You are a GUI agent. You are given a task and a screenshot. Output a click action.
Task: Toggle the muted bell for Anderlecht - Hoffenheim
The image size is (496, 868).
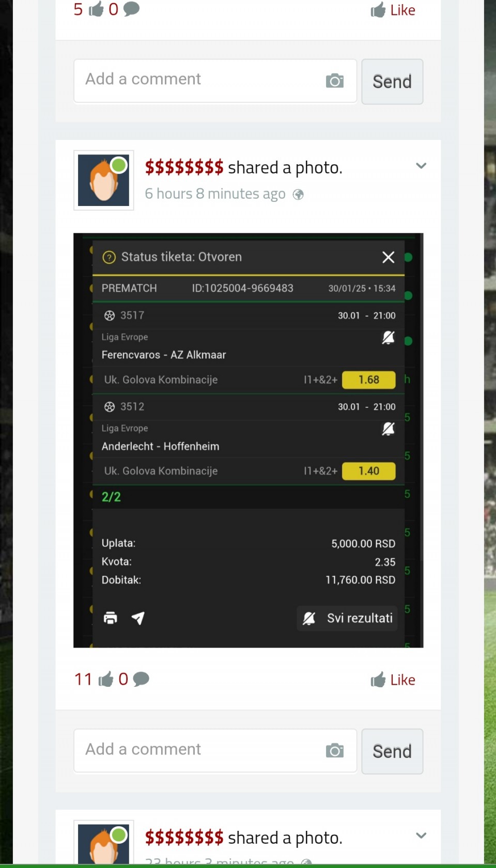click(x=388, y=429)
